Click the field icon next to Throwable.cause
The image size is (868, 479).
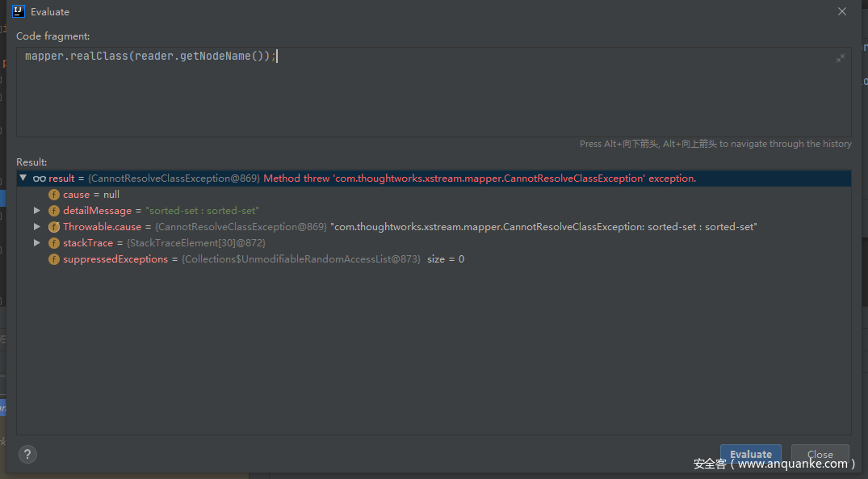click(54, 227)
